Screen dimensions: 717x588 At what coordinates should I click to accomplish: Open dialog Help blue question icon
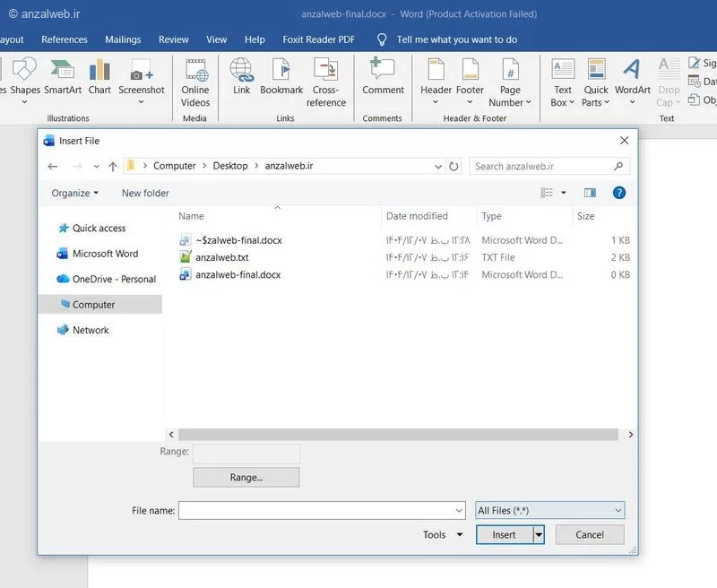(619, 193)
